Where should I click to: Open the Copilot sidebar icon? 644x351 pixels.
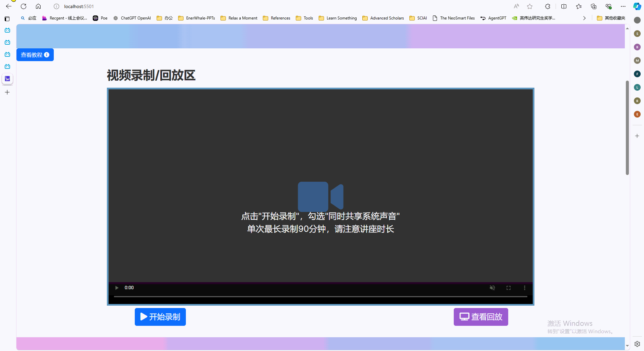point(636,6)
